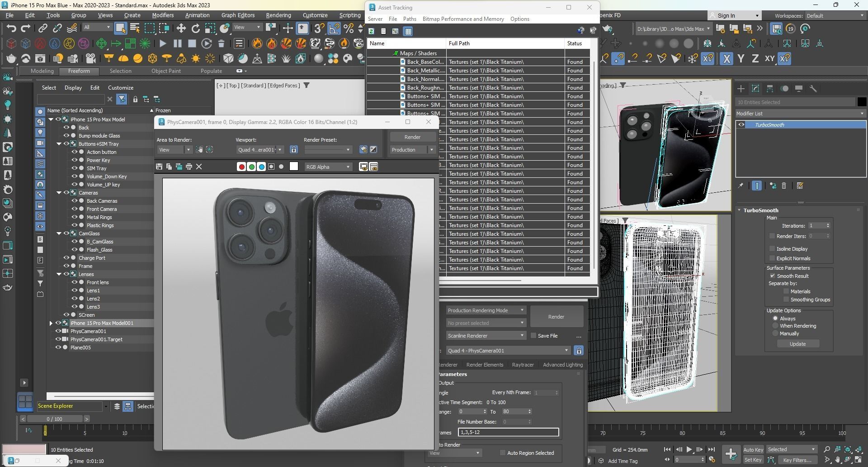Click Render button in frame window
Screen dimensions: 868x467
[412, 137]
